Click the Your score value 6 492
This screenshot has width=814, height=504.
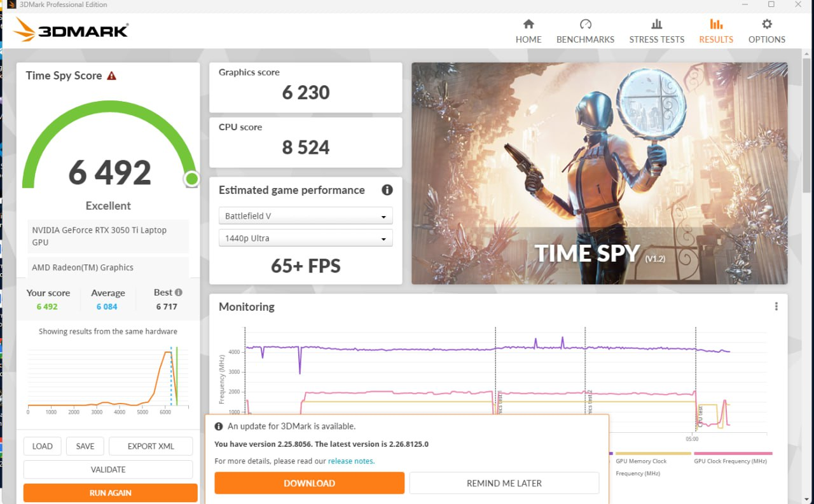[47, 307]
